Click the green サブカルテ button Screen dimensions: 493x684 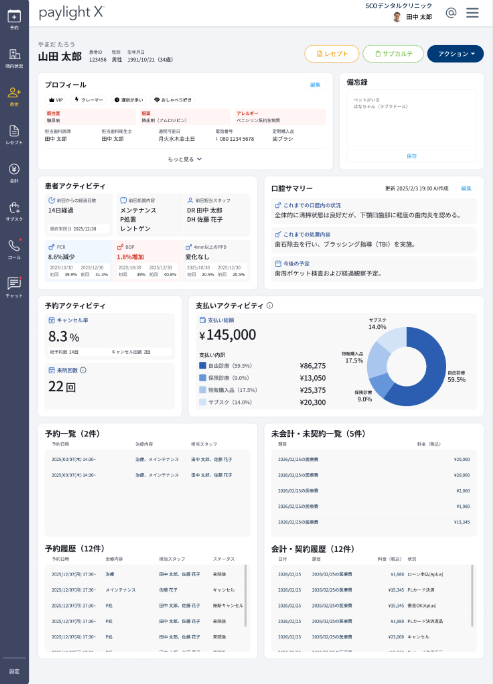click(393, 54)
